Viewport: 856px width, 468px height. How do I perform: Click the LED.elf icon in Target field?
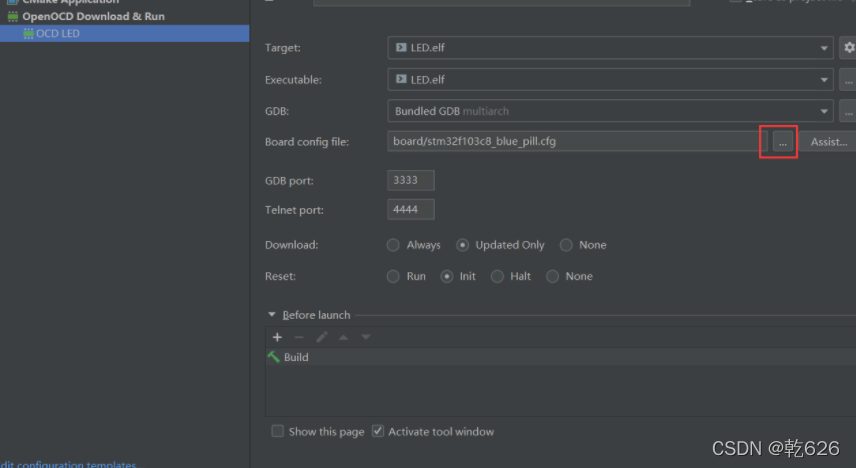point(401,48)
